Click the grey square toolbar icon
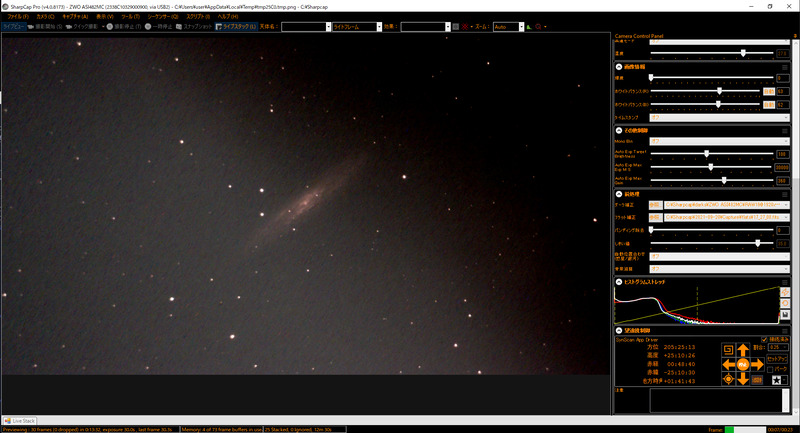The height and width of the screenshot is (433, 800). [456, 27]
